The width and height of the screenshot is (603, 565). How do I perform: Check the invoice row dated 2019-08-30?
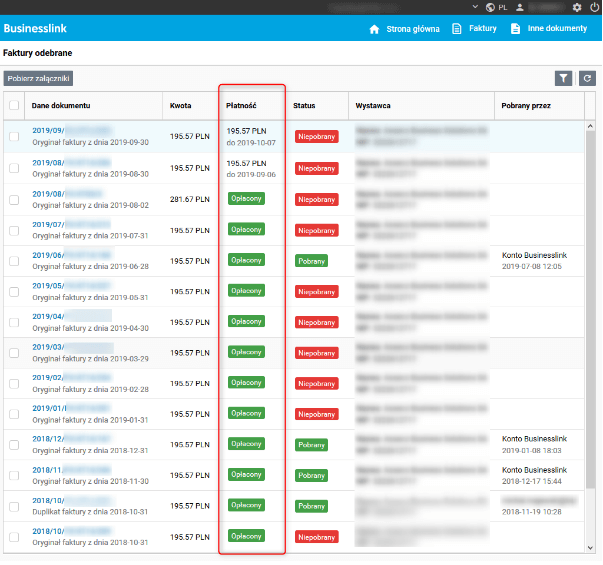[x=14, y=168]
